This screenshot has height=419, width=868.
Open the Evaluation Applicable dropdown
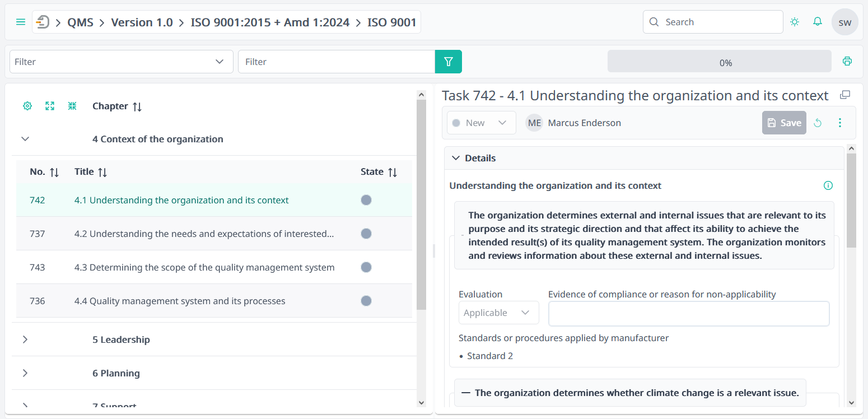point(498,313)
